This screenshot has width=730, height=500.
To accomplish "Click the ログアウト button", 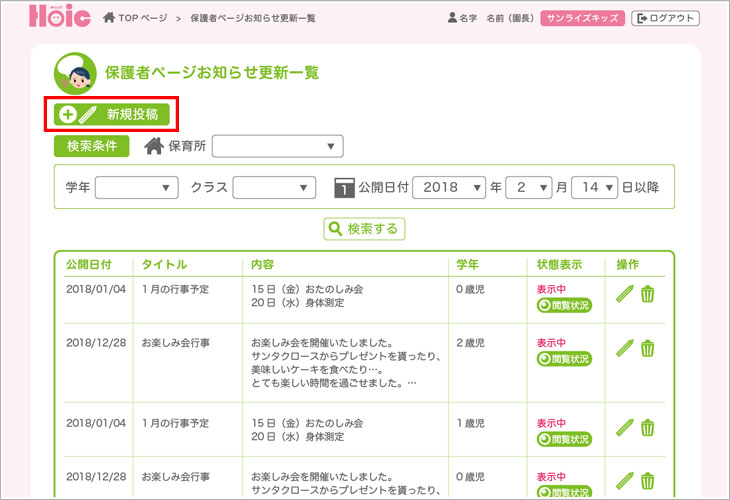I will (x=665, y=18).
